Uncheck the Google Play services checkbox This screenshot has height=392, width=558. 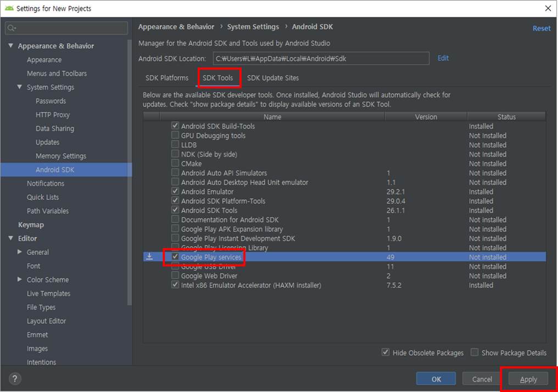coord(175,256)
